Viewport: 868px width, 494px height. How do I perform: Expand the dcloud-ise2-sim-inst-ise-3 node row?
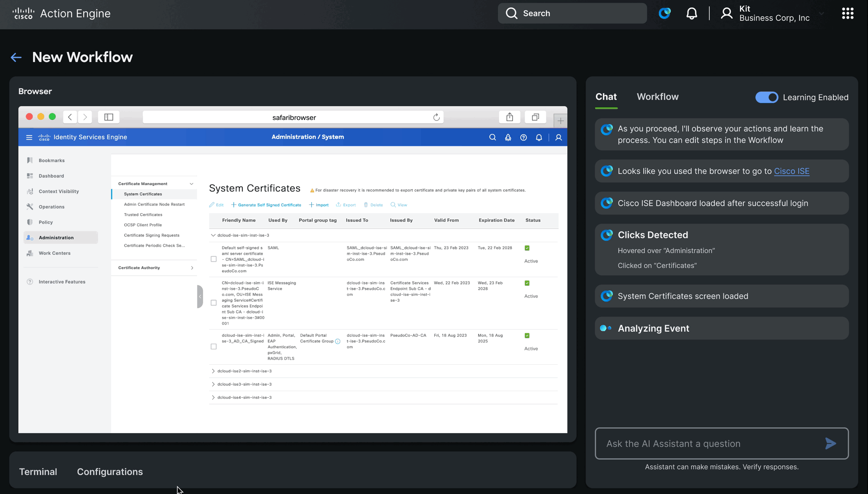point(213,371)
